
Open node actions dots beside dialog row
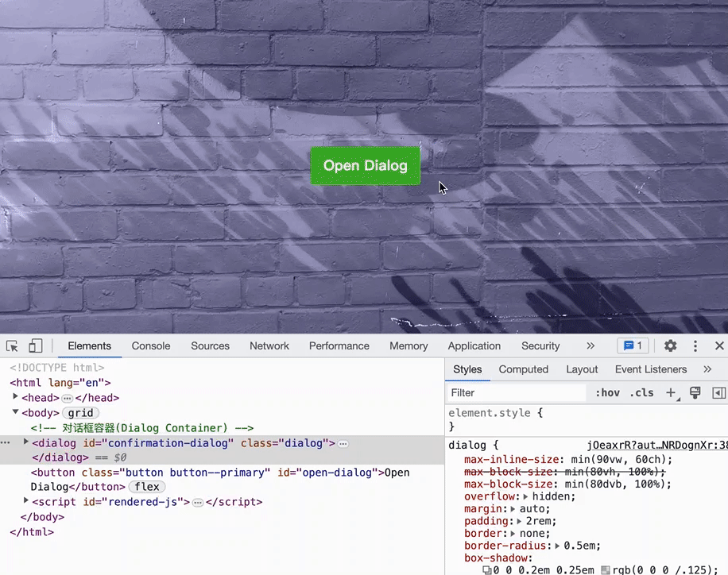point(6,442)
